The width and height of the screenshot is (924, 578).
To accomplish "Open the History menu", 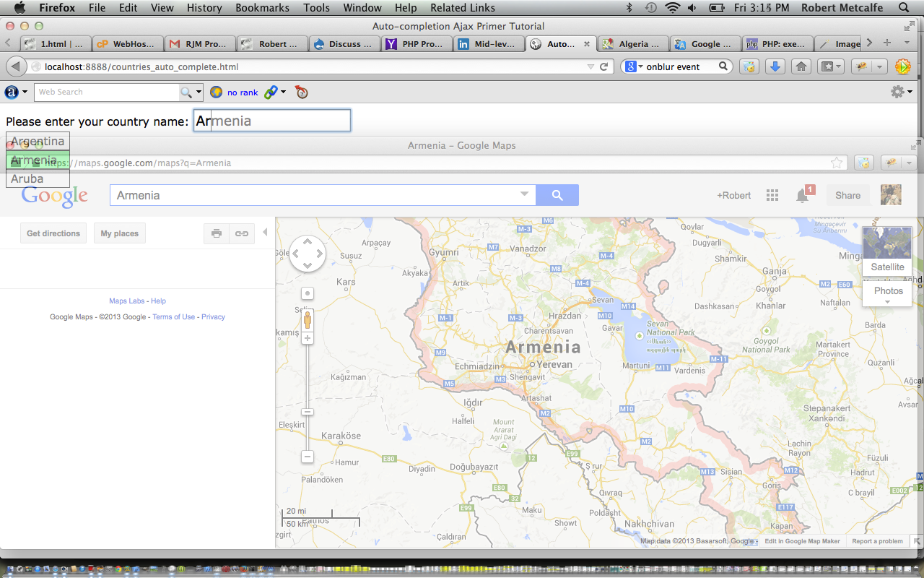I will 204,8.
